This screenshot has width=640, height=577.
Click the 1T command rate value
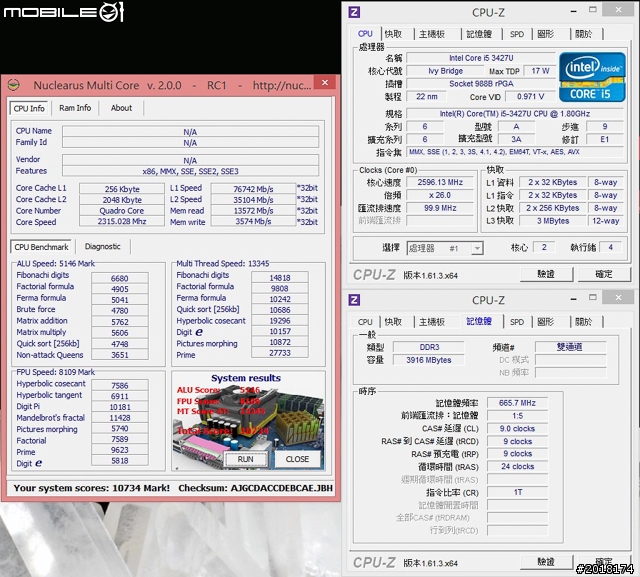point(517,492)
